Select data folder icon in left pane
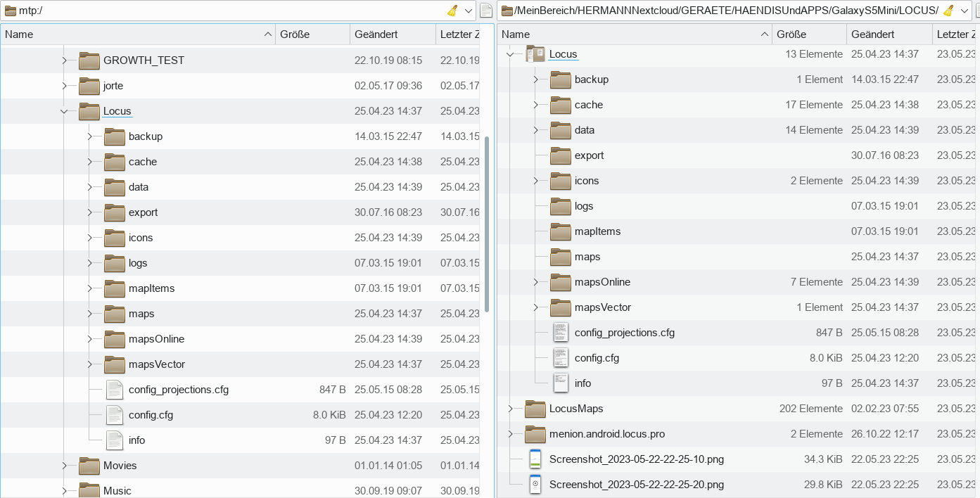This screenshot has height=498, width=980. pyautogui.click(x=115, y=187)
